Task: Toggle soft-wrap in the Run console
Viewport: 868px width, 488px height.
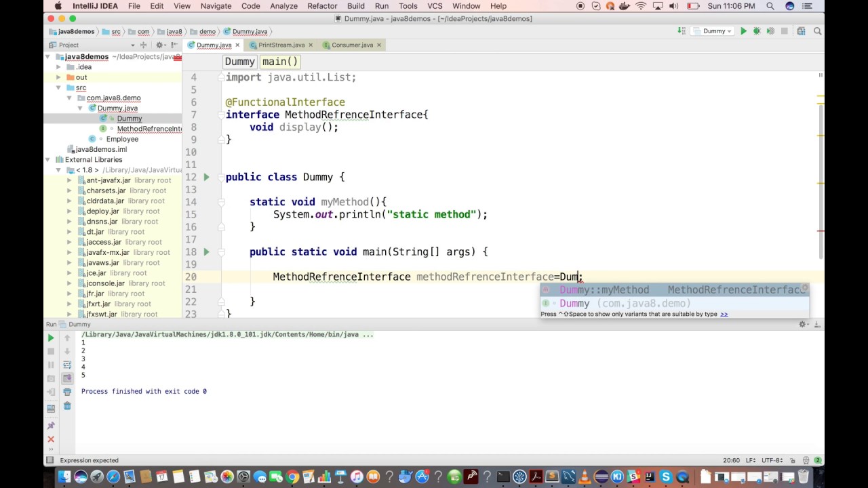Action: coord(67,365)
